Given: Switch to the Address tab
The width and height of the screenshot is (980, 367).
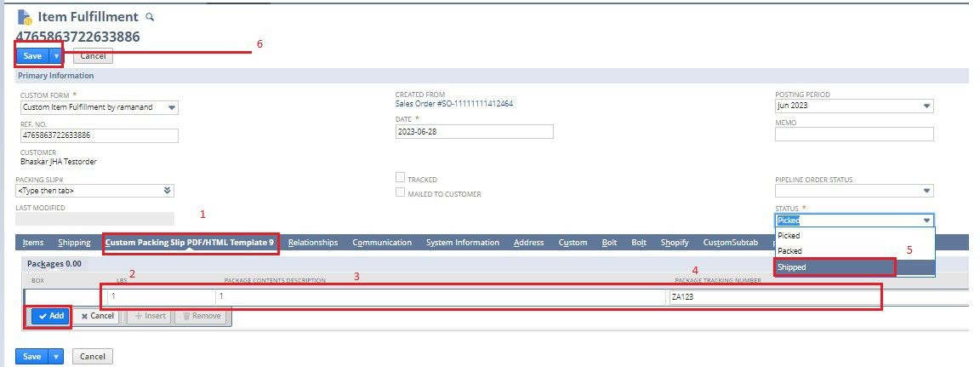Looking at the screenshot, I should pos(529,243).
